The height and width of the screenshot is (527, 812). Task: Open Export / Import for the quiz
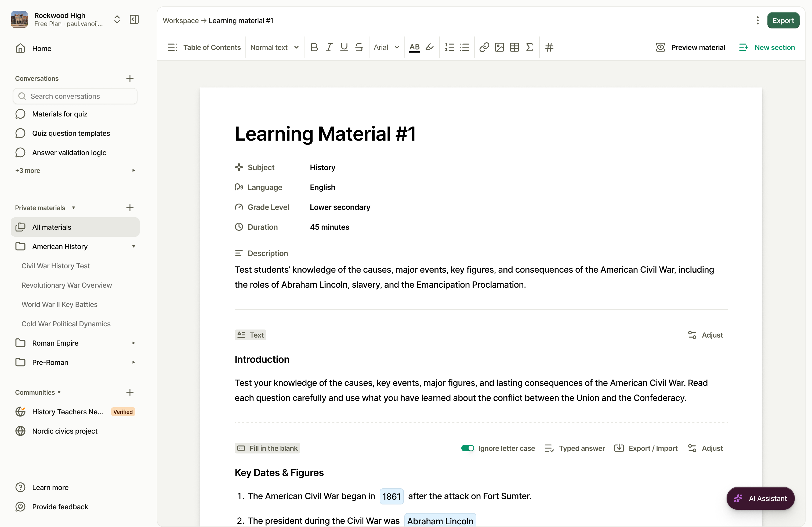coord(646,448)
